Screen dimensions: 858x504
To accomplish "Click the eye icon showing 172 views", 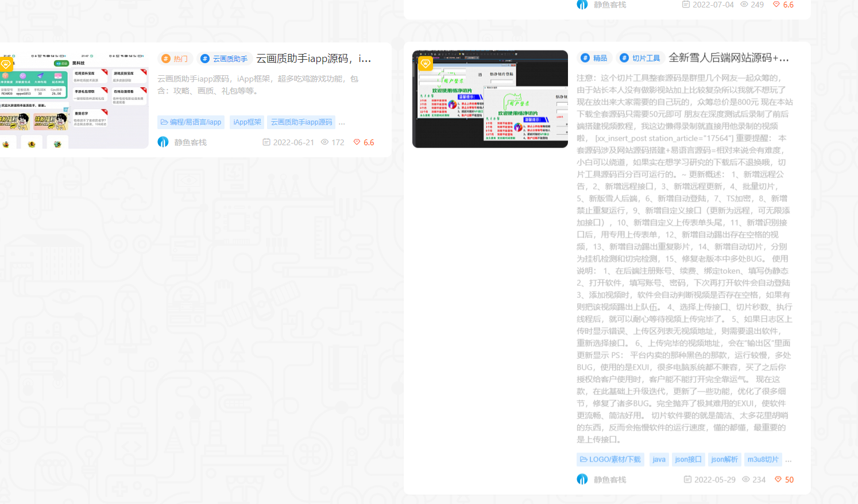I will click(x=325, y=142).
